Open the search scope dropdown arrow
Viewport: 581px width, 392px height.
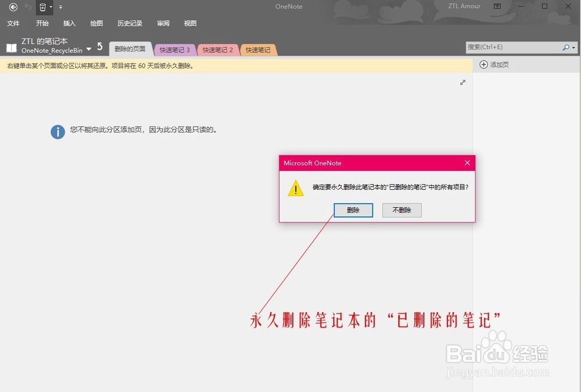[x=573, y=48]
